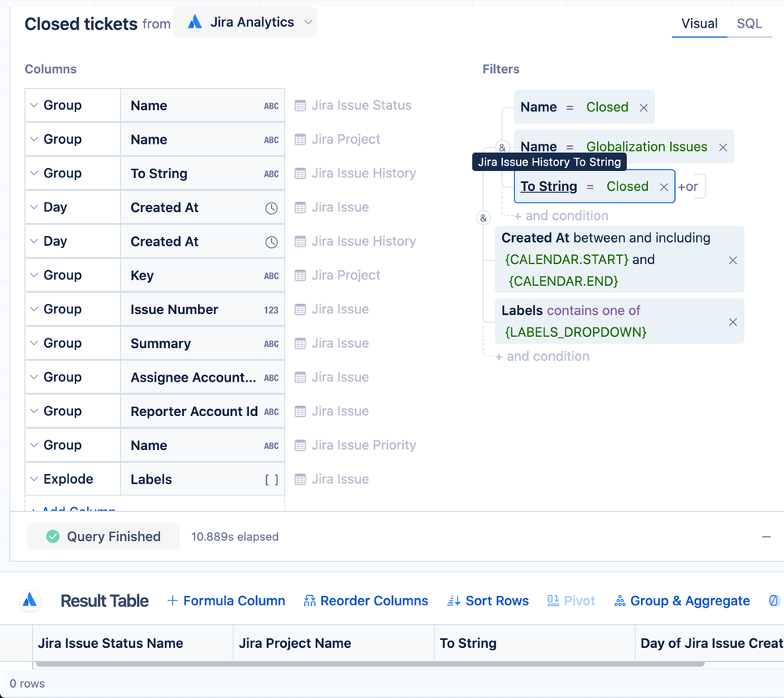
Task: Open Group & Aggregate
Action: pyautogui.click(x=682, y=601)
